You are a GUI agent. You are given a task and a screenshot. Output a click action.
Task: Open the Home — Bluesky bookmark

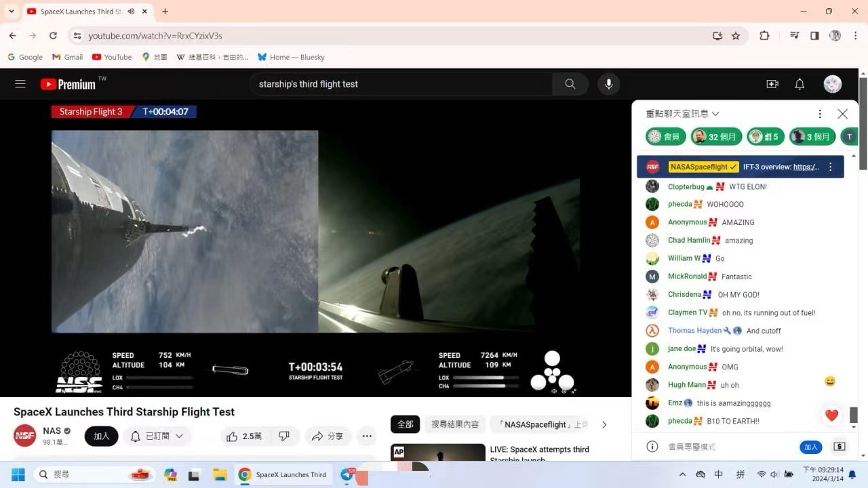coord(291,57)
